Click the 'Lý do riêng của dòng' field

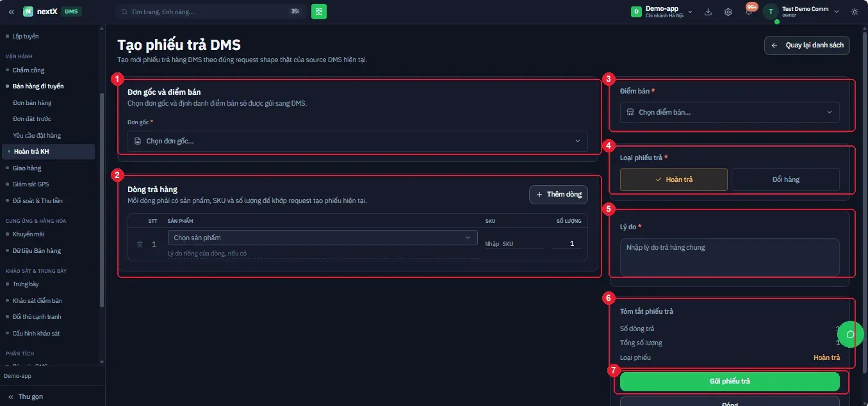(x=323, y=254)
